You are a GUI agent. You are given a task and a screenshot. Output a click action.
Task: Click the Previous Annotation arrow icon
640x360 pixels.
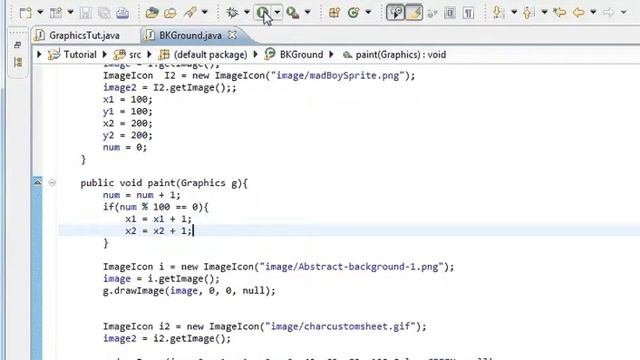[x=528, y=13]
